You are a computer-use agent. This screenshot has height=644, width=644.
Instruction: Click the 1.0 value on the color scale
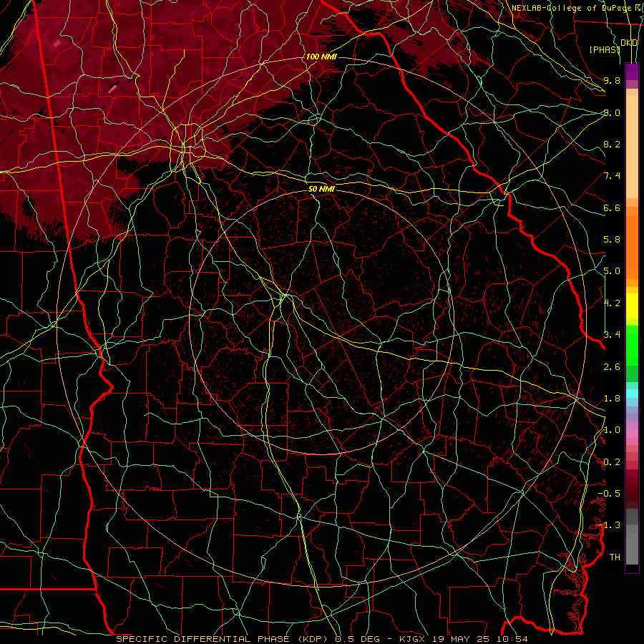(612, 430)
